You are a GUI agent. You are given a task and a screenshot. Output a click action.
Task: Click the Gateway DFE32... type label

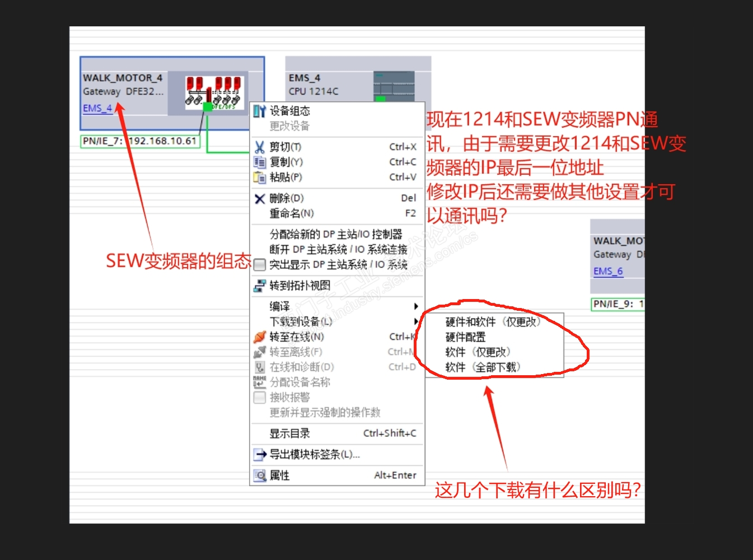123,91
